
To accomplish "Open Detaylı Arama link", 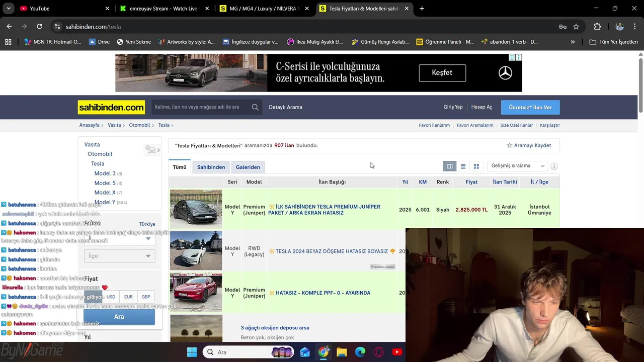I will coord(285,107).
